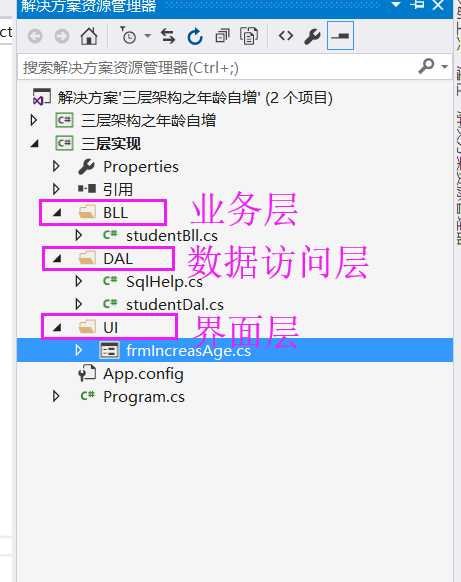This screenshot has height=582, width=461.
Task: Click the Home icon in toolbar
Action: coord(89,36)
